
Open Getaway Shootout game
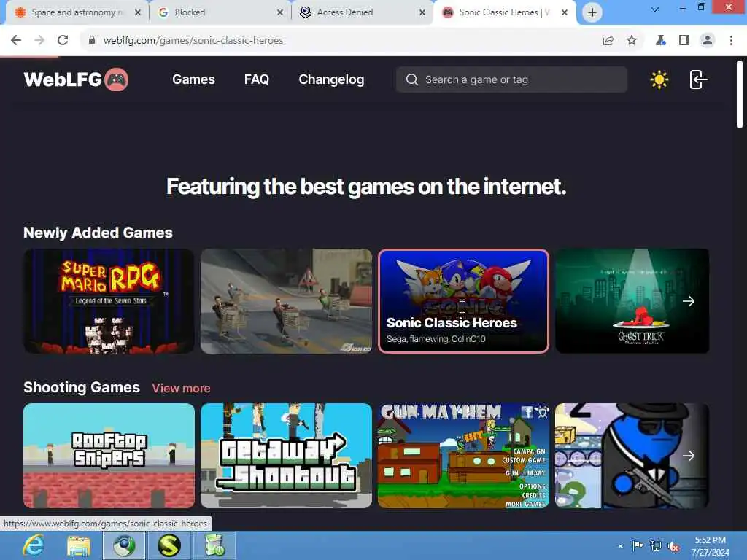(x=286, y=456)
